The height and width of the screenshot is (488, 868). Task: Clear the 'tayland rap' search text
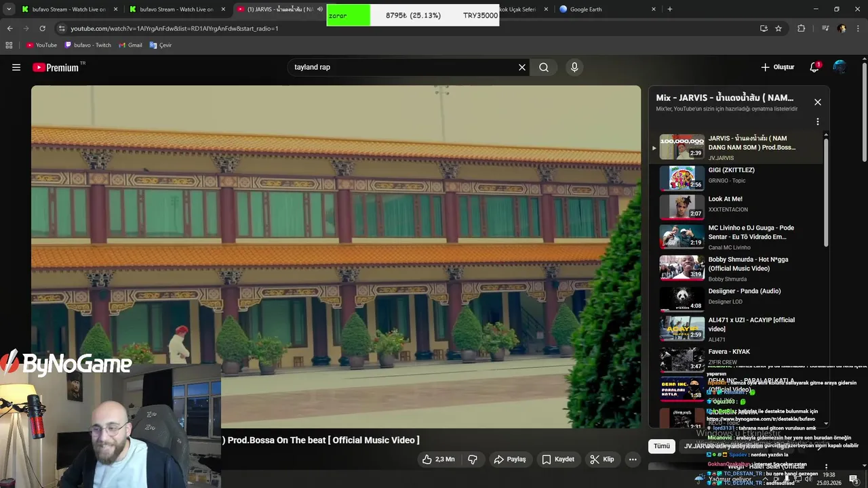click(522, 67)
